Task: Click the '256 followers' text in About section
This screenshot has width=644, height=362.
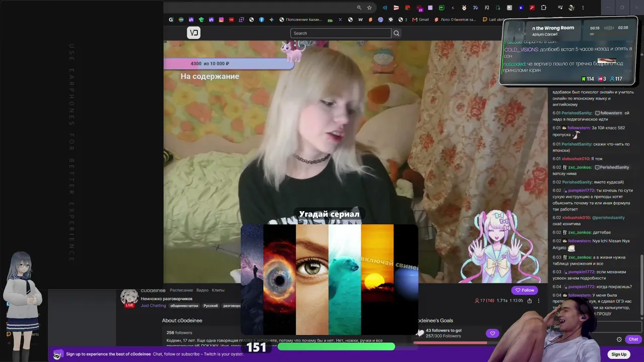Action: (x=179, y=332)
